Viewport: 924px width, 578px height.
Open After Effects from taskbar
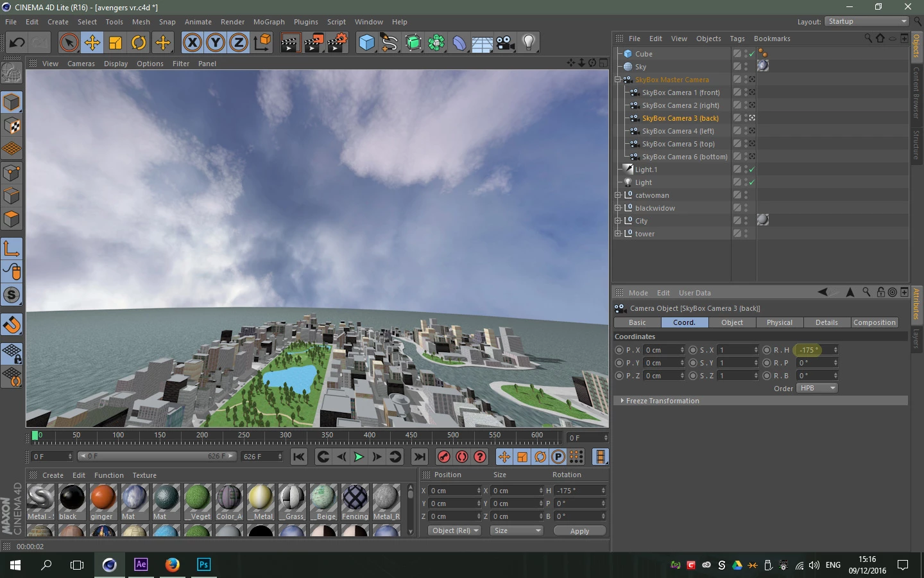[141, 565]
